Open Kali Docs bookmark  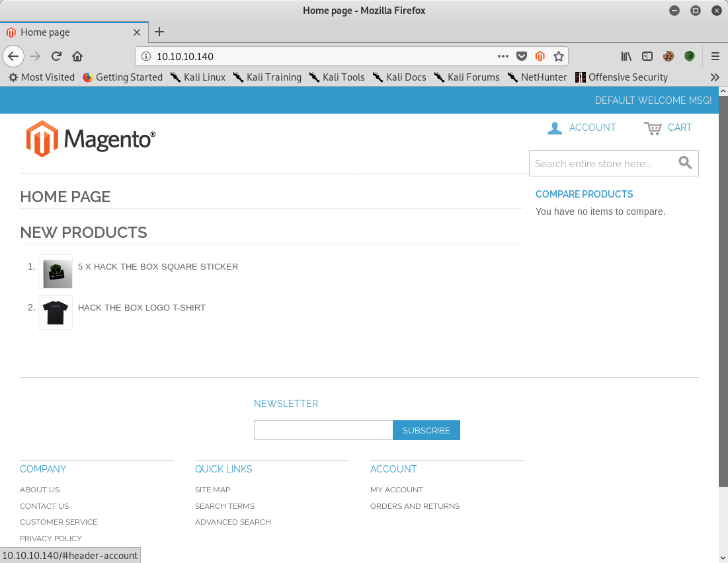point(399,77)
